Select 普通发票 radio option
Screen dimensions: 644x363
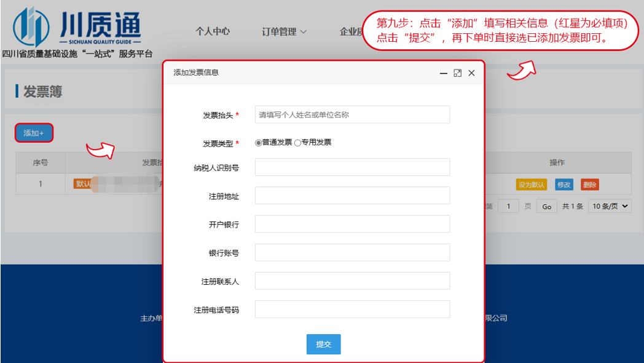tap(259, 143)
